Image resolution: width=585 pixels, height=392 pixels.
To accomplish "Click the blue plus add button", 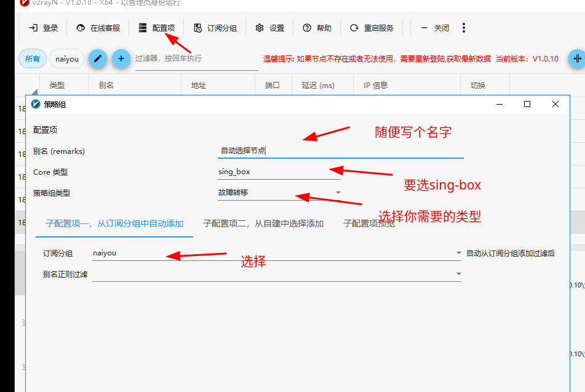I will [121, 58].
